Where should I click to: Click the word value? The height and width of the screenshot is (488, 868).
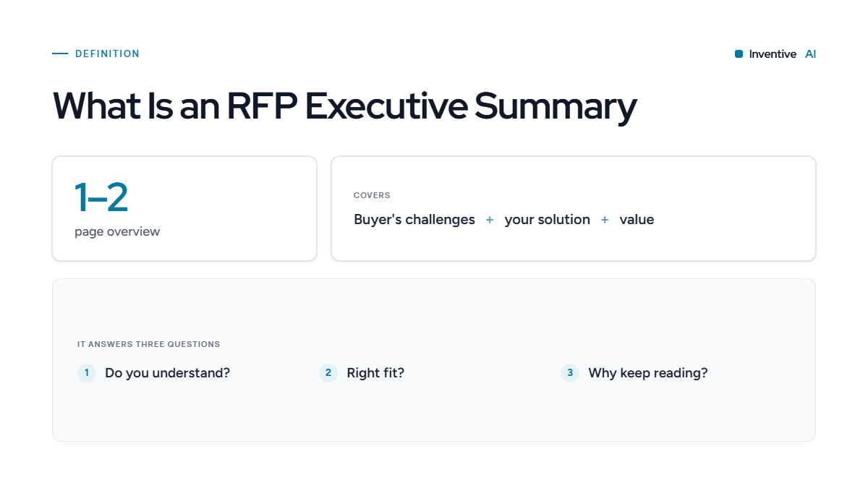[637, 220]
